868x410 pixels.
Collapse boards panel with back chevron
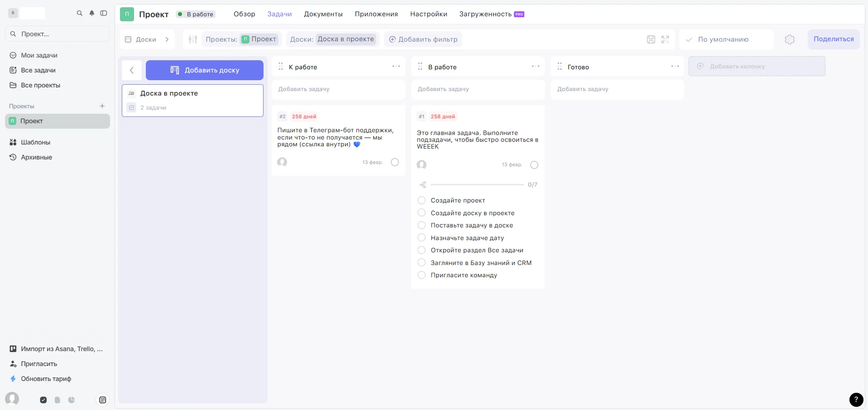tap(132, 70)
